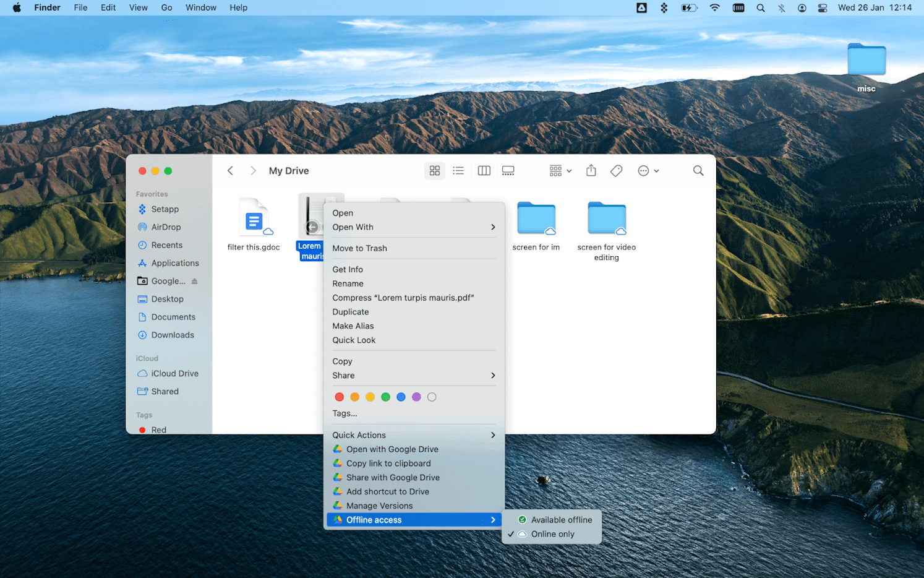This screenshot has height=578, width=924.
Task: Select 'Online only' in the Offline access submenu
Action: pyautogui.click(x=552, y=533)
